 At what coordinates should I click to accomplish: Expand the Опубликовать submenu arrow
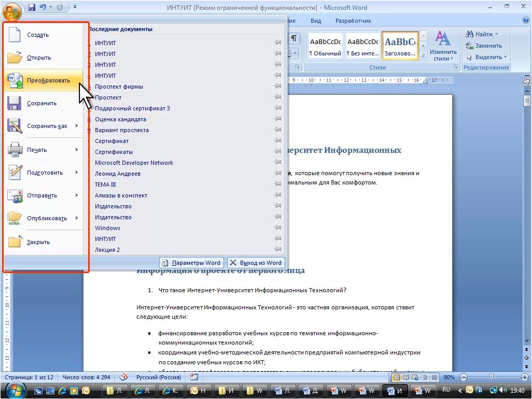click(77, 218)
